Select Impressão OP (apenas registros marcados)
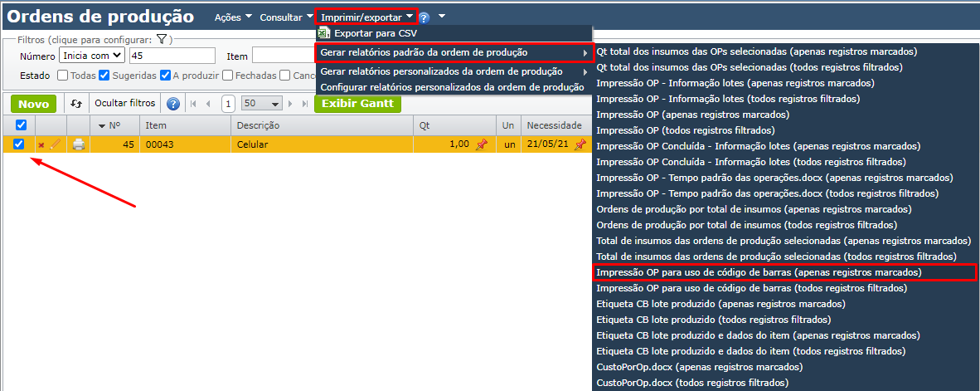Screen dimensions: 980x391 (x=692, y=115)
